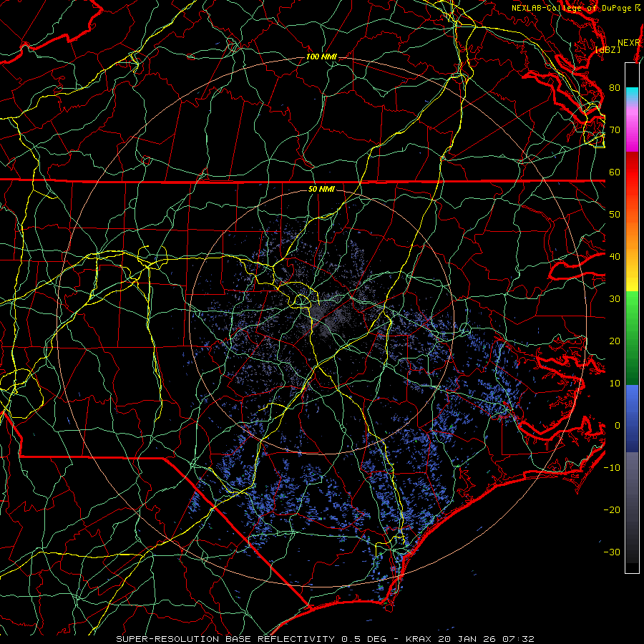Click the 80 dBZ scale value
Viewport: 644px width, 644px height.
[x=615, y=87]
